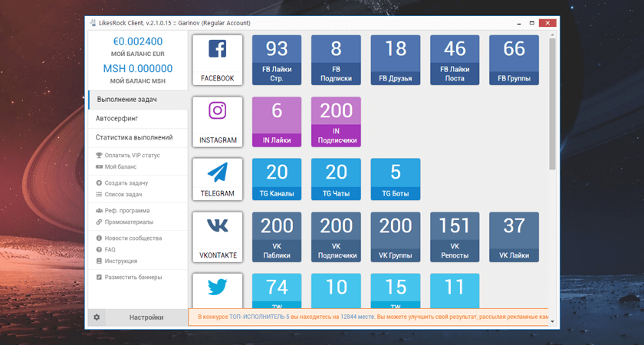Open the Facebook category tile
This screenshot has height=345, width=644.
click(x=217, y=60)
